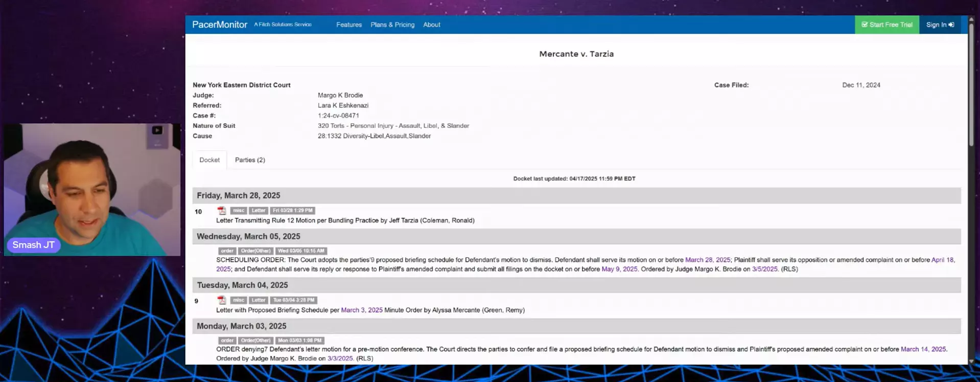Screen dimensions: 980x382
Task: Click the page scrollbar up arrow
Action: pos(971,19)
